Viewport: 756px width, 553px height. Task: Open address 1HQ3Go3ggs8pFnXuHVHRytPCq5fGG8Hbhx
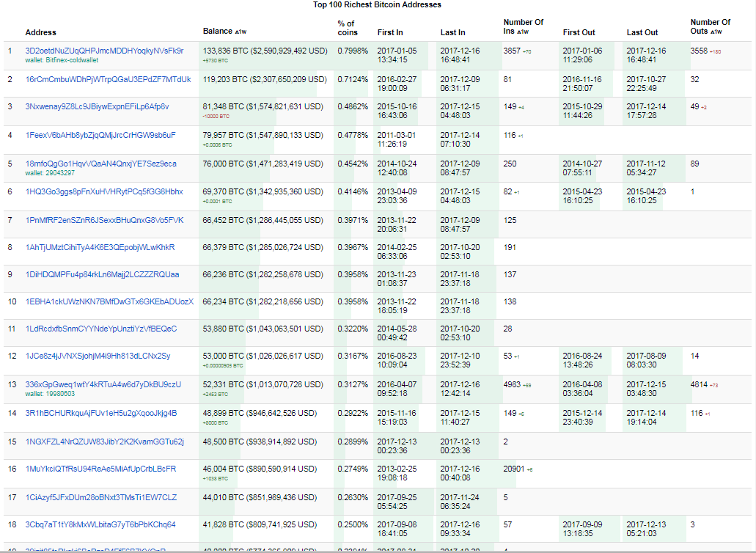[104, 191]
